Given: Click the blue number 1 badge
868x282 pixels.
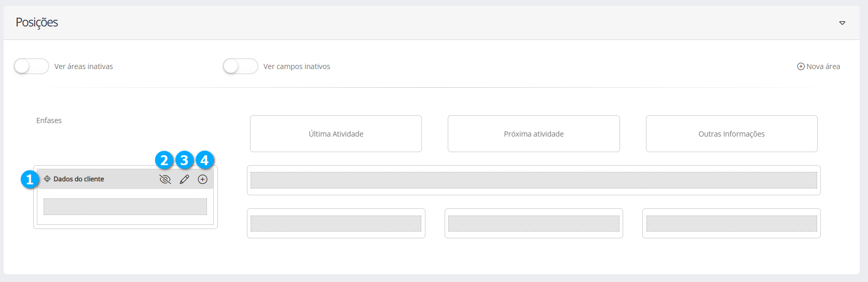Looking at the screenshot, I should [30, 180].
